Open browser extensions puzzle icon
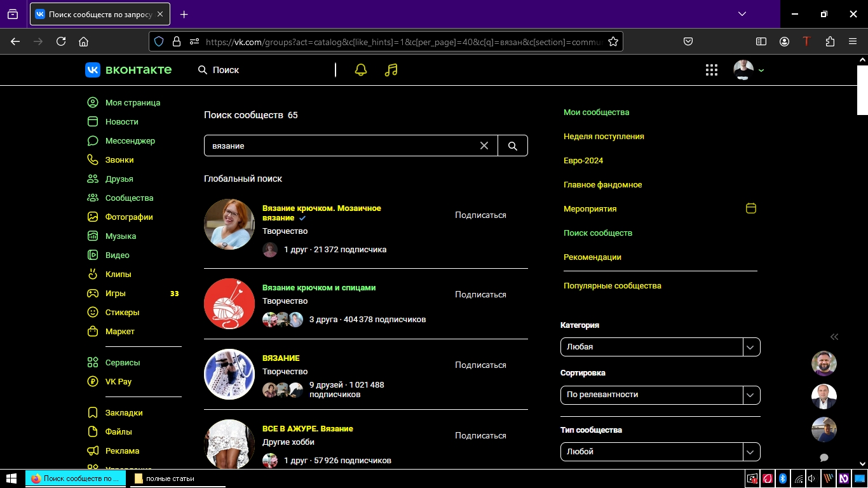 coord(830,41)
